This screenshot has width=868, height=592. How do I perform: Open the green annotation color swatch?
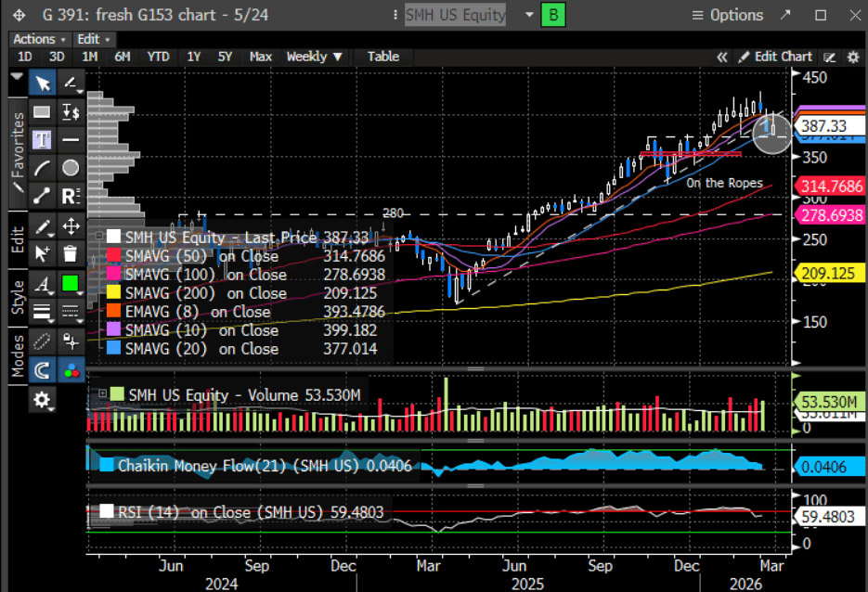(71, 284)
